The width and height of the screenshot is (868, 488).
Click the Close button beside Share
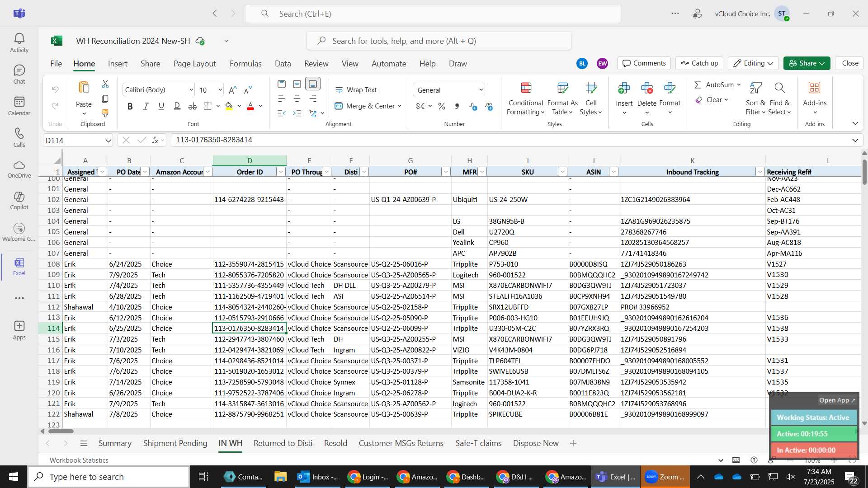[850, 63]
